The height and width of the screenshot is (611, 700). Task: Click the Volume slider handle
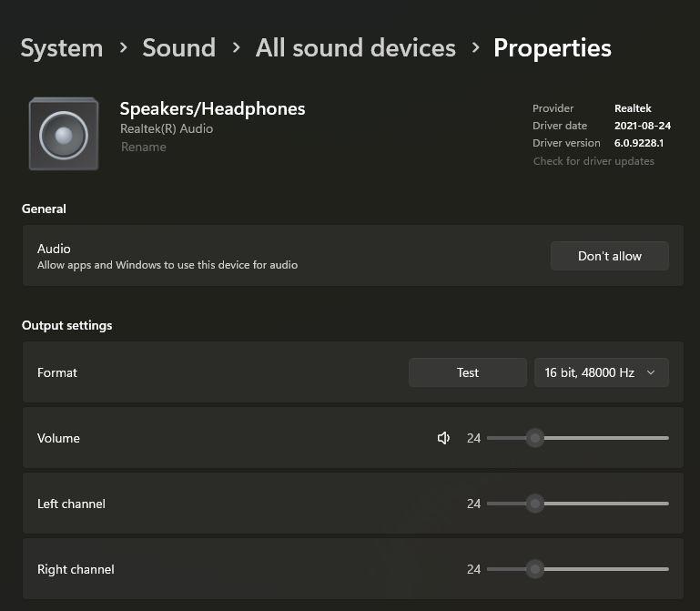[x=535, y=438]
